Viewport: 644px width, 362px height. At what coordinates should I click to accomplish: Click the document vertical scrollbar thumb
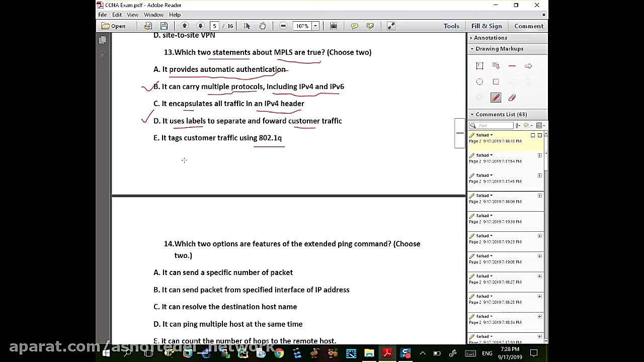pyautogui.click(x=460, y=133)
